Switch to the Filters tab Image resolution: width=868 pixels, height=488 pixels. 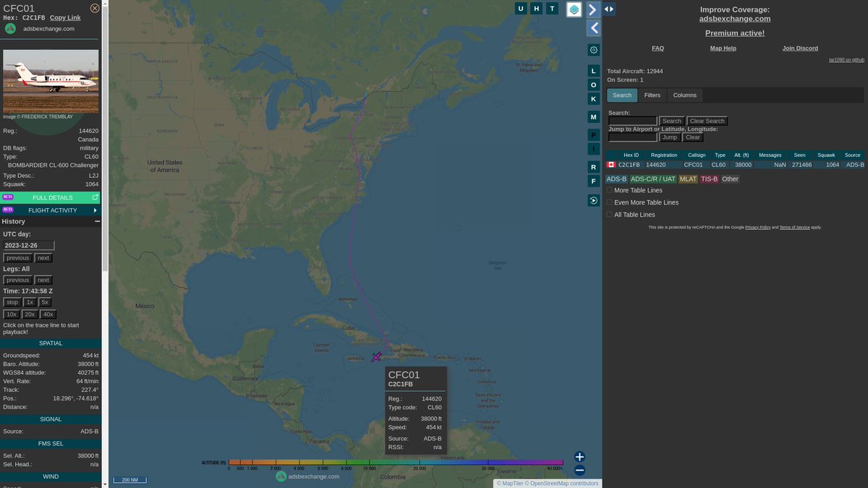pos(652,95)
